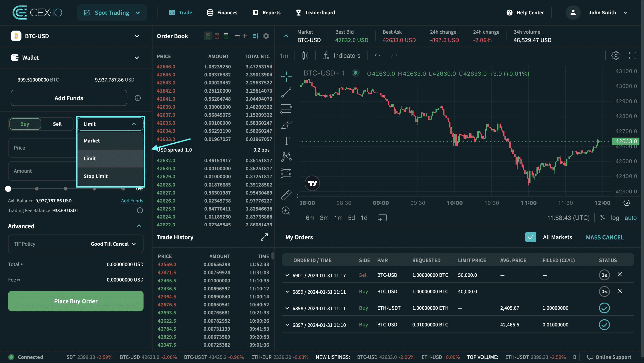Image resolution: width=644 pixels, height=363 pixels.
Task: Activate the zoom in tool
Action: 286,211
